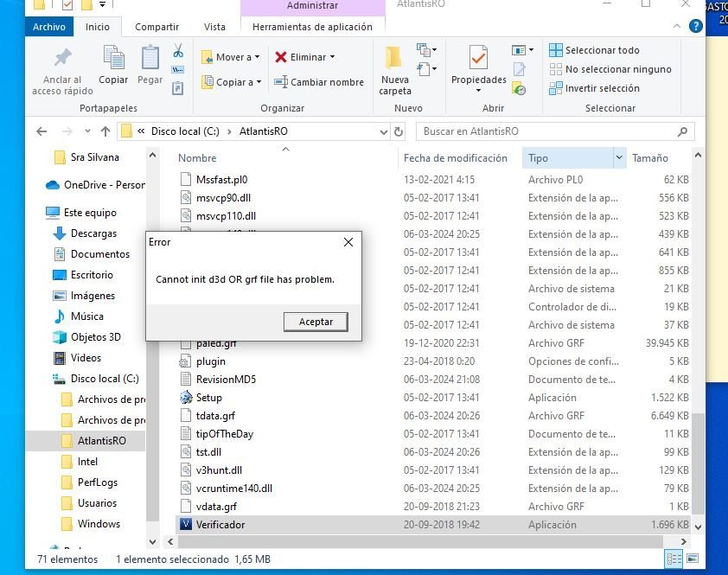
Task: Expand the Eliminar options arrow
Action: click(332, 57)
